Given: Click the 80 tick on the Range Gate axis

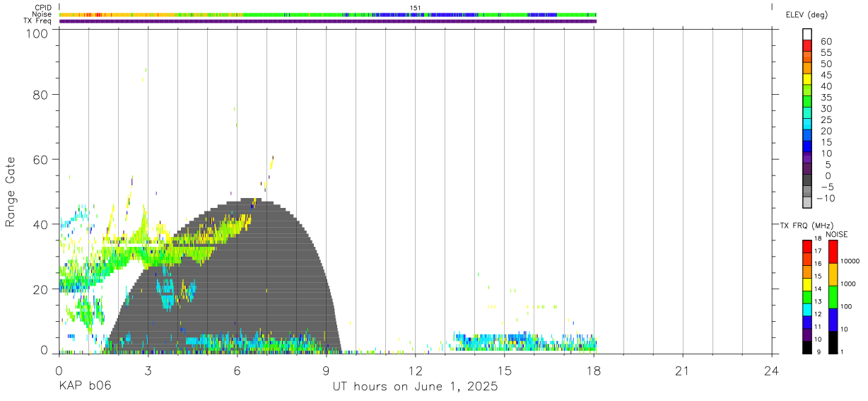Looking at the screenshot, I should click(x=40, y=94).
